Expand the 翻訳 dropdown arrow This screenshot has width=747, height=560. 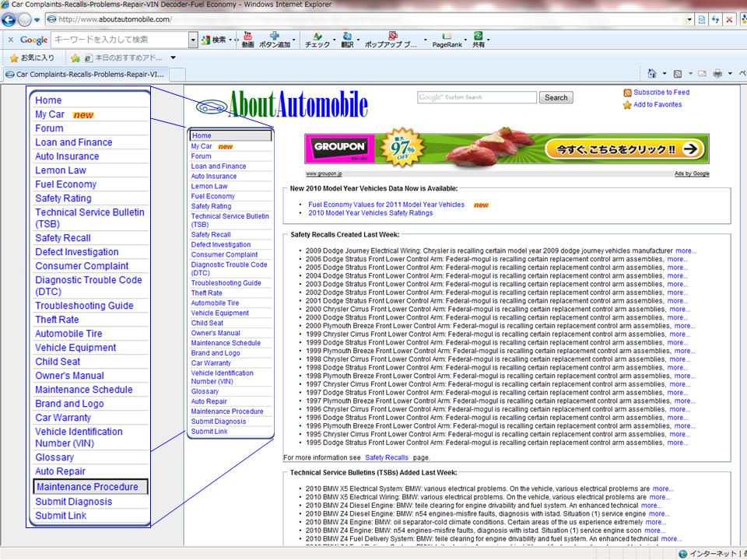pos(358,40)
